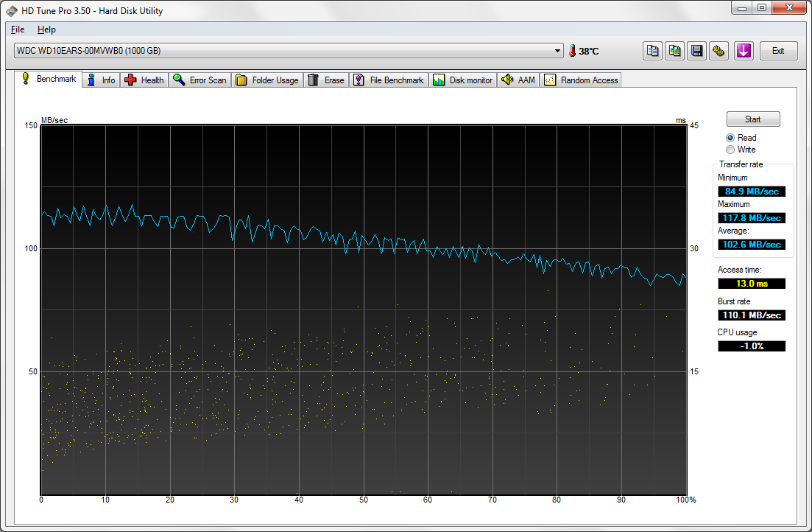The height and width of the screenshot is (532, 812).
Task: Click the thermometer temperature icon
Action: click(572, 51)
